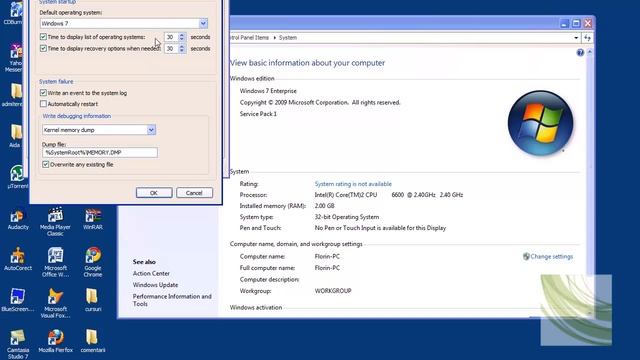Maximize the System window

coord(576,24)
